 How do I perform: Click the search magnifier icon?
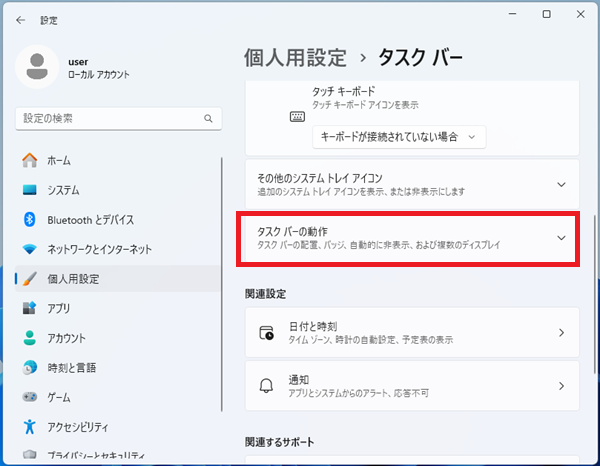(208, 118)
